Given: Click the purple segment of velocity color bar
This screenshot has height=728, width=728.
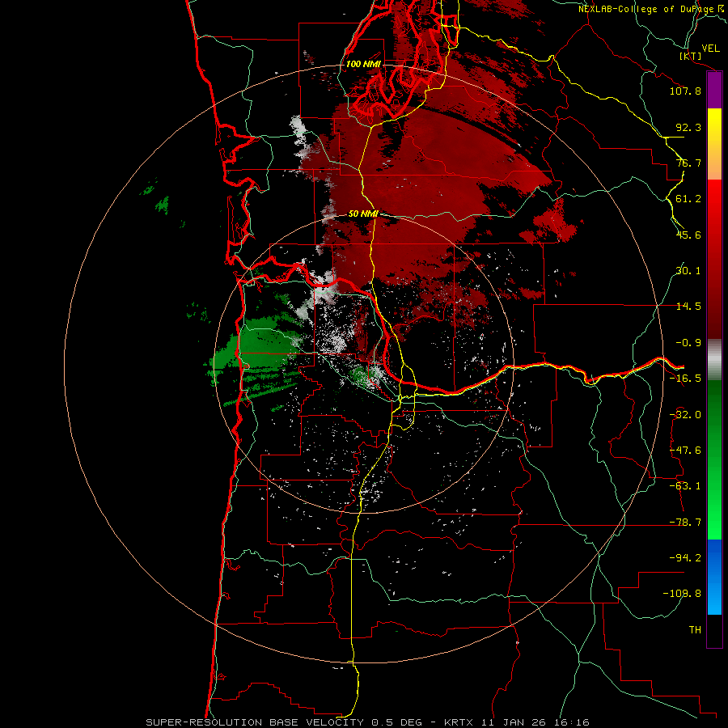Looking at the screenshot, I should coord(714,90).
